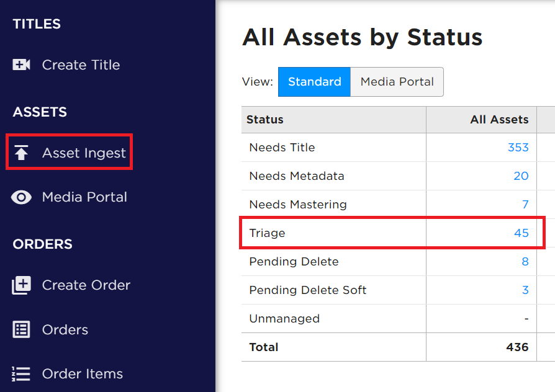Open the Orders sidebar entry

point(65,330)
